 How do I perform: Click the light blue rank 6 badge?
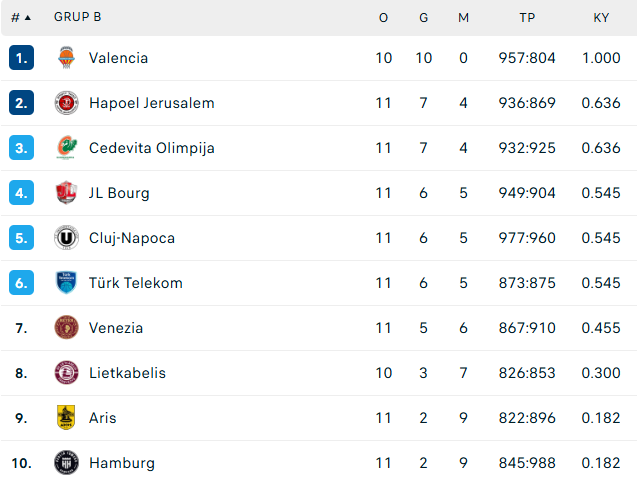click(21, 283)
